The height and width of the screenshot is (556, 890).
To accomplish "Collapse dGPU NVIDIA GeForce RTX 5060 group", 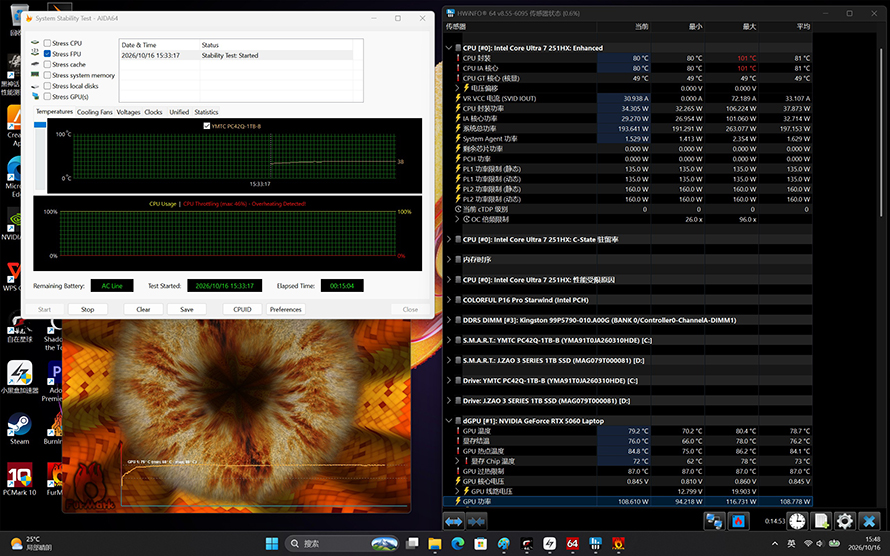I will (x=449, y=421).
